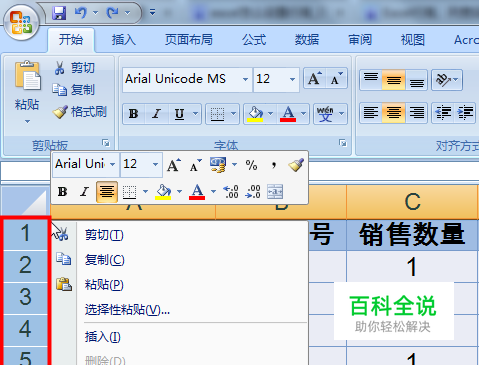Click 剪切 in the ribbon clipboard group
The height and width of the screenshot is (365, 479).
pyautogui.click(x=75, y=68)
